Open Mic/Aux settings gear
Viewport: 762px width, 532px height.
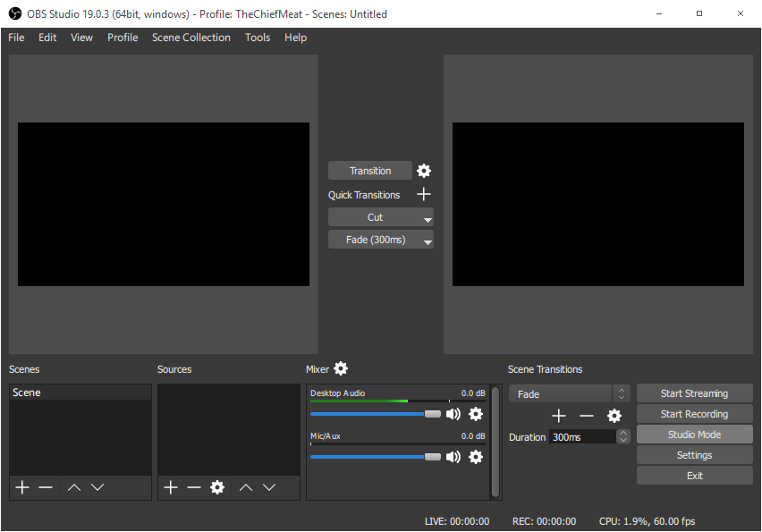point(475,457)
